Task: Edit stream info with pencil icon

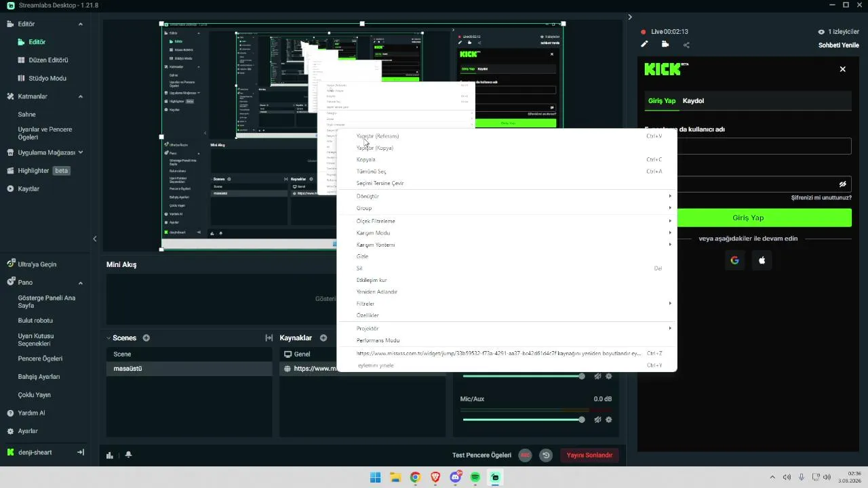Action: point(645,45)
